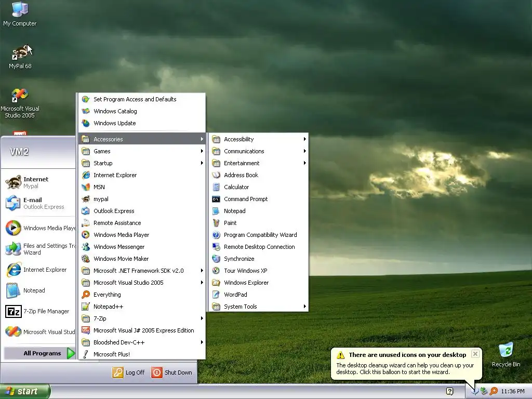This screenshot has height=399, width=532.
Task: Open Remote Desktop Connection
Action: (x=259, y=247)
